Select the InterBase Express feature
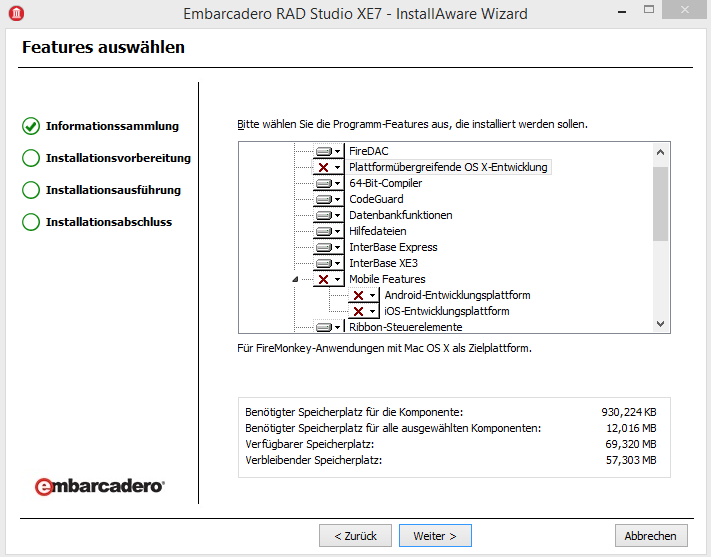 pos(393,247)
